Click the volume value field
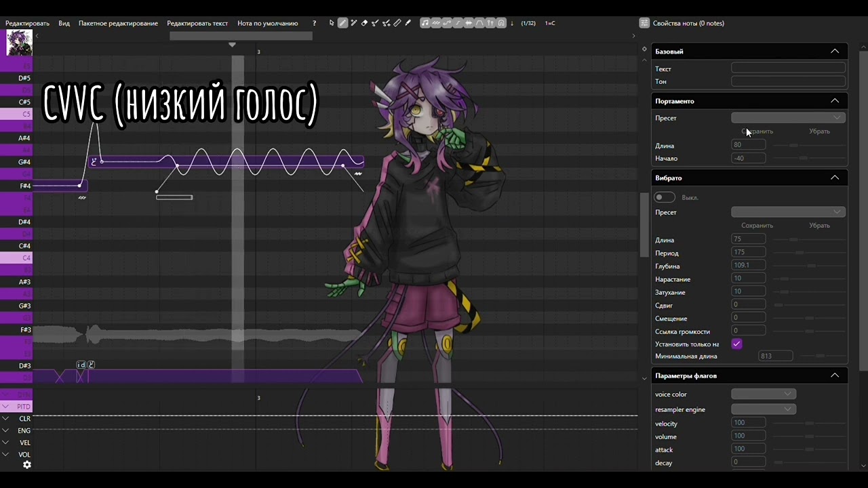Screen dimensions: 868x488 click(x=749, y=436)
